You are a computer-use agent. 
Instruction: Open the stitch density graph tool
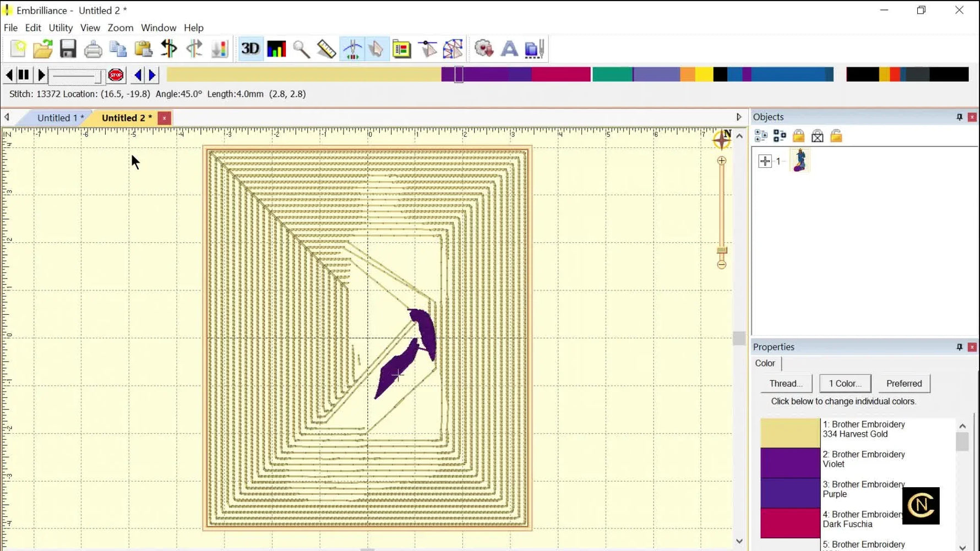276,48
